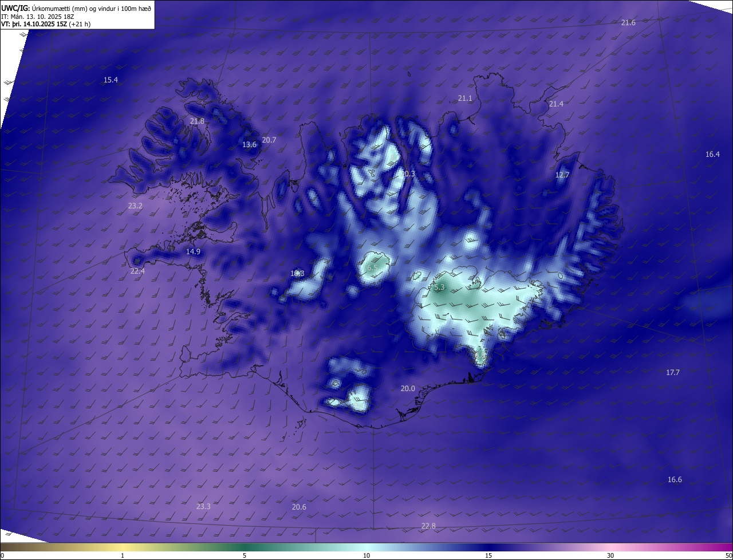The height and width of the screenshot is (560, 733).
Task: Click the 6.5 value on the glacier
Action: click(x=372, y=268)
